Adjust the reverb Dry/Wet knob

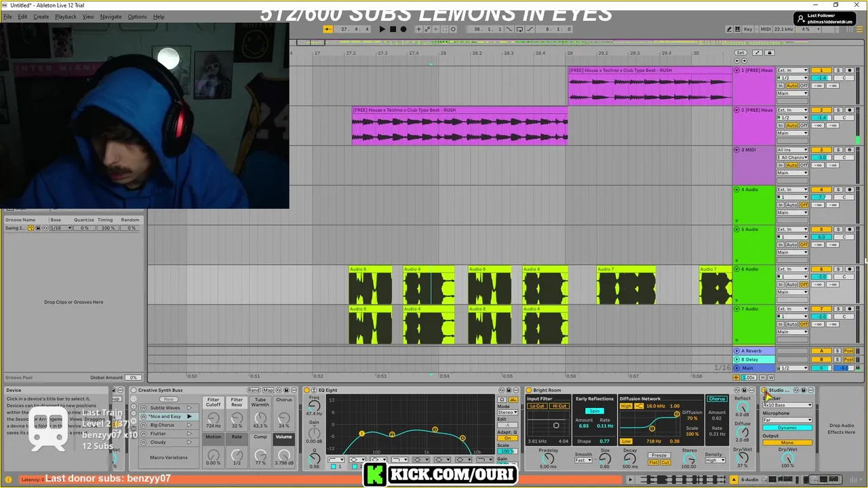[x=743, y=460]
